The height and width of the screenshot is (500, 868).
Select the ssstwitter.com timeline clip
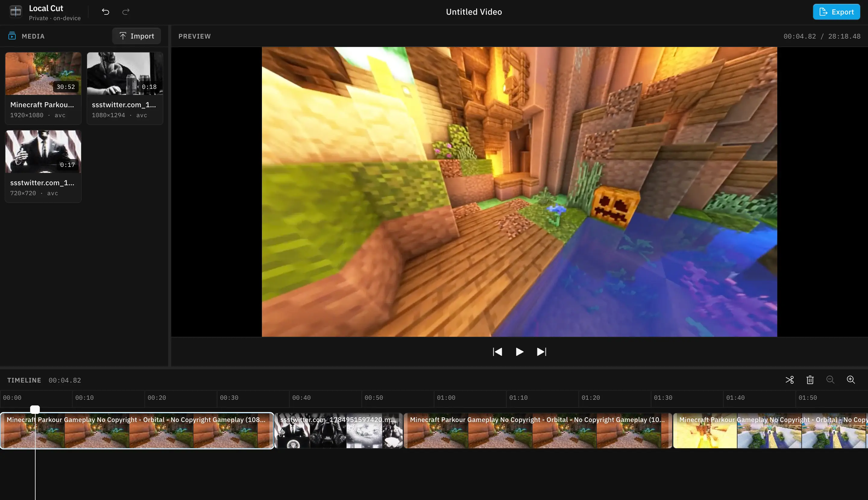(x=338, y=431)
